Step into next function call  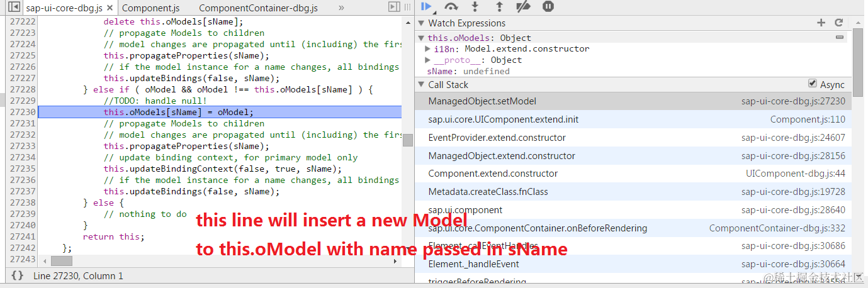tap(475, 7)
